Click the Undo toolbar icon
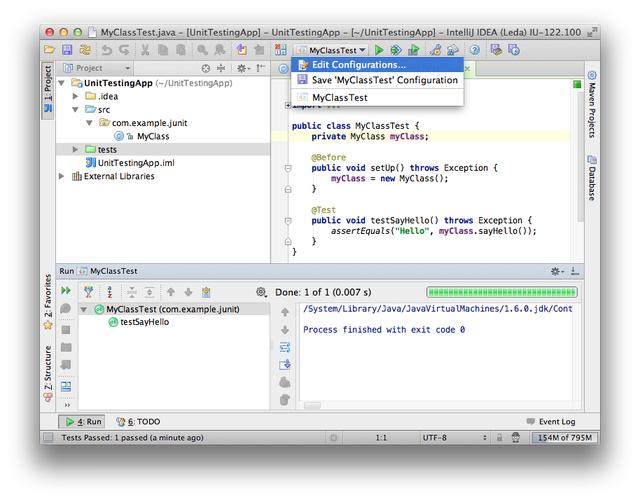 point(107,50)
